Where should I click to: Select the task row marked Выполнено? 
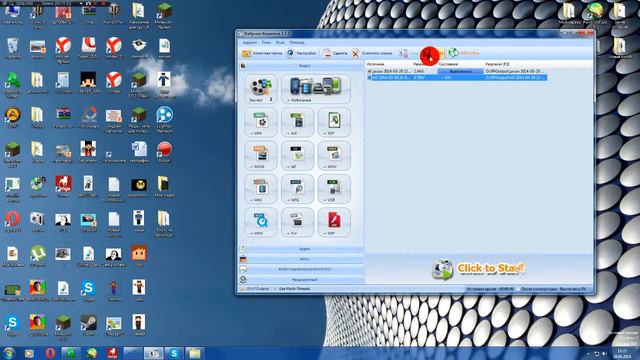tap(457, 71)
